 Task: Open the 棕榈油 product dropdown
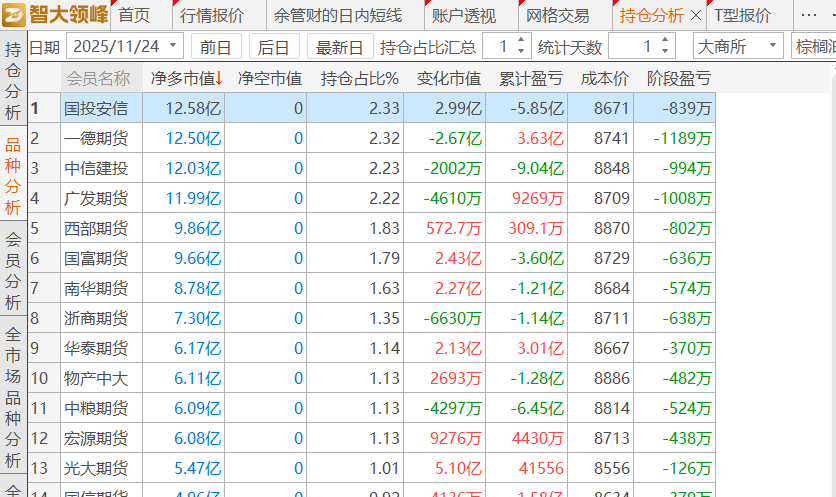[x=814, y=46]
